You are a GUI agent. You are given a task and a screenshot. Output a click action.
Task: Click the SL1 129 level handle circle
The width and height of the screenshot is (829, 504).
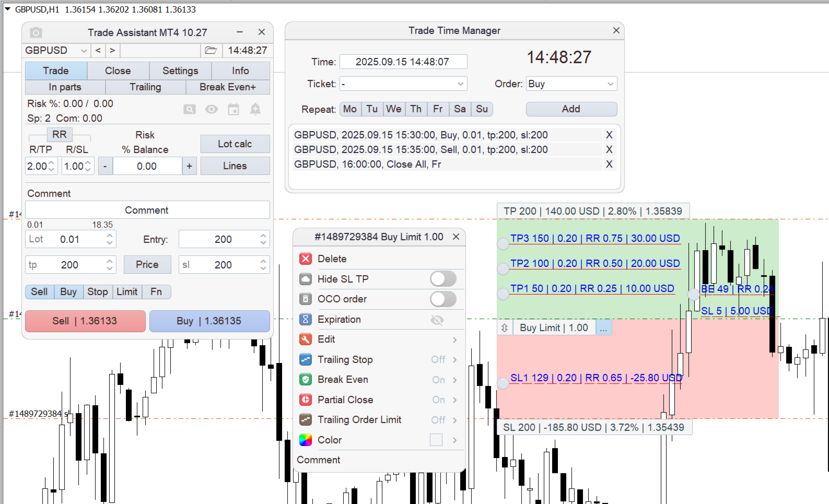pos(503,383)
